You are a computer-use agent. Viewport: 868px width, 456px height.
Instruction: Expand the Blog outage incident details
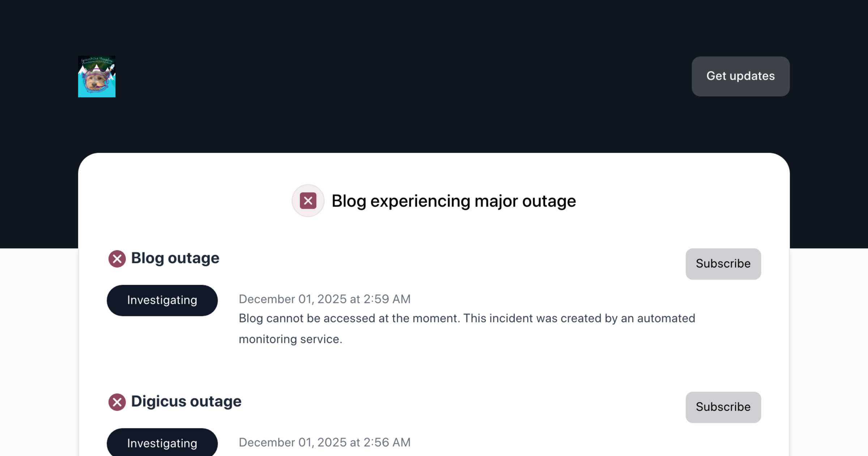(175, 258)
